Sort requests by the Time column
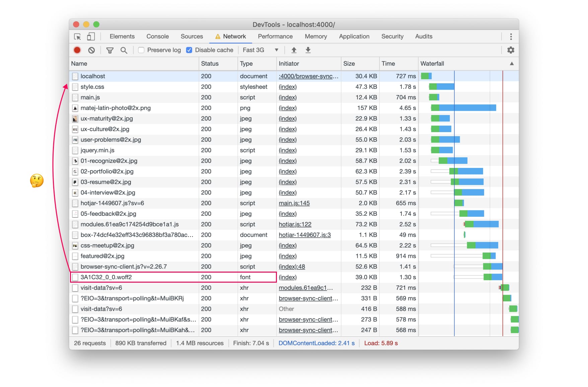Image resolution: width=588 pixels, height=387 pixels. point(398,64)
